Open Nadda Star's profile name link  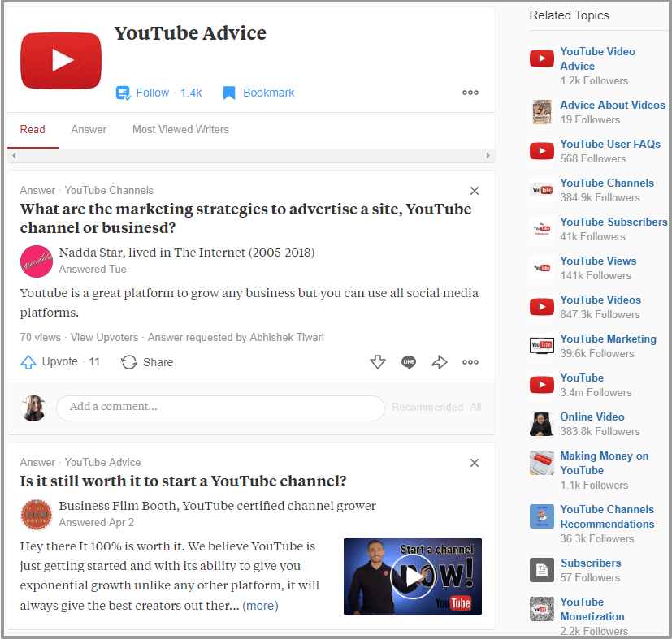[92, 253]
